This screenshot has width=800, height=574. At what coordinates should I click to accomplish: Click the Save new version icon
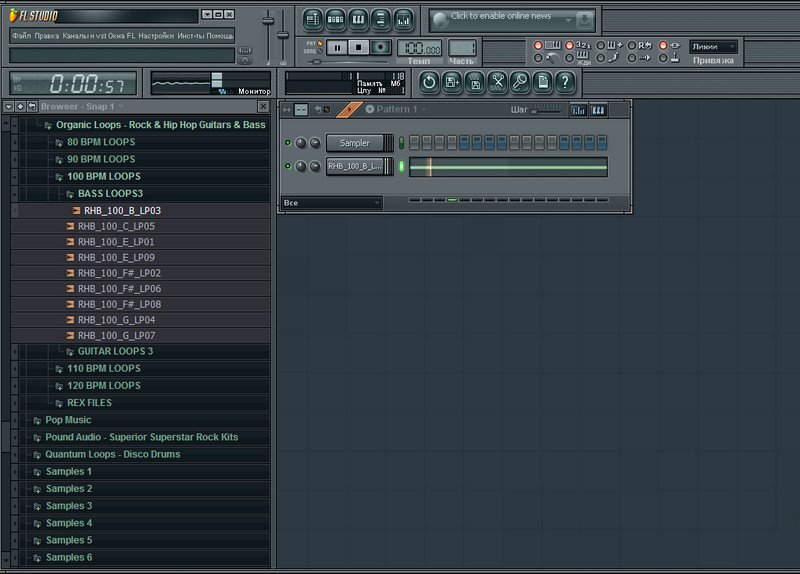point(452,82)
